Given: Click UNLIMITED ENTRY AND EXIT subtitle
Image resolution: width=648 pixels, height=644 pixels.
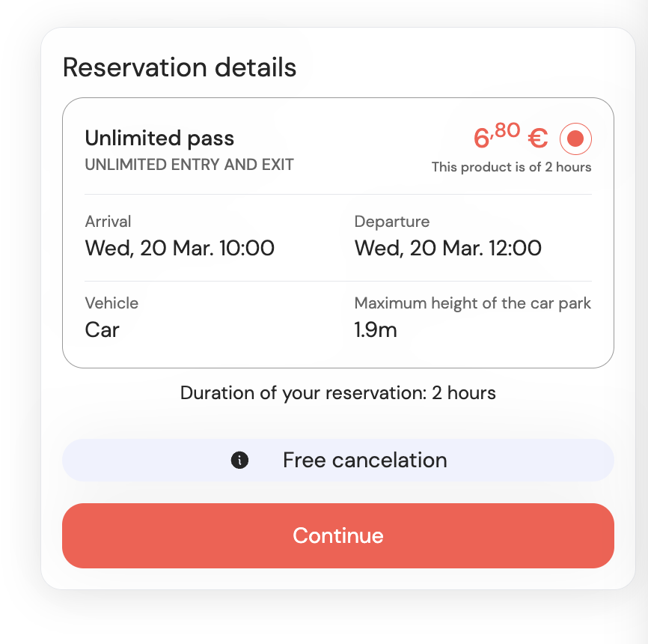Looking at the screenshot, I should click(189, 165).
